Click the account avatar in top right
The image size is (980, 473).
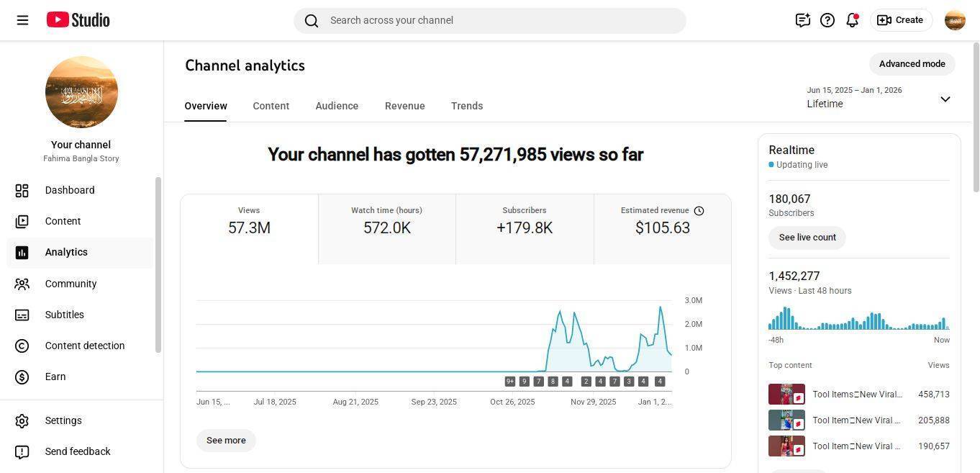[x=955, y=20]
